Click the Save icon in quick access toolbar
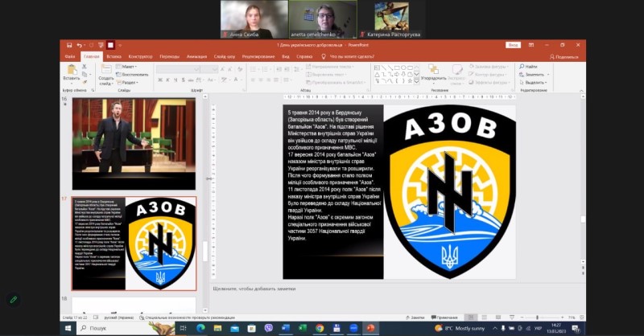This screenshot has height=336, width=644. click(69, 45)
